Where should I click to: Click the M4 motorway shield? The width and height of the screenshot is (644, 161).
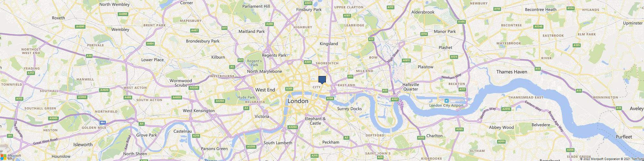[103, 122]
